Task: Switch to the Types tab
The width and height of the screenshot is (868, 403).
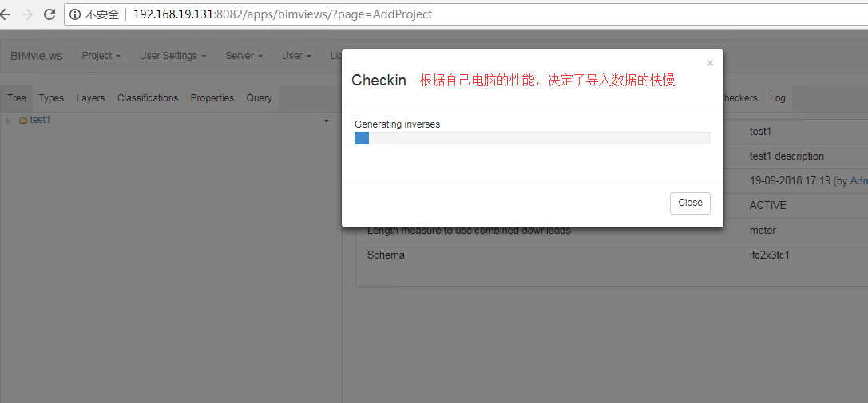Action: point(51,98)
